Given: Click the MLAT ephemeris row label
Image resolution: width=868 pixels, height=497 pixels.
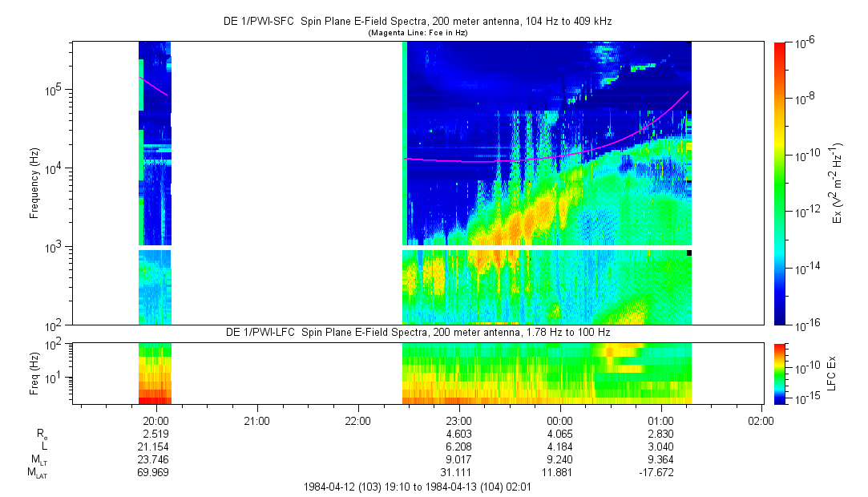Looking at the screenshot, I should [x=37, y=474].
